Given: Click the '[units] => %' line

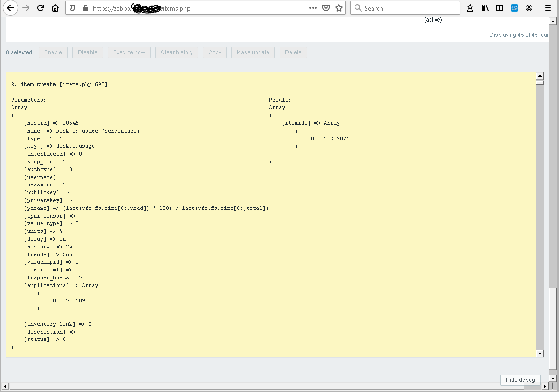Looking at the screenshot, I should click(x=43, y=231).
